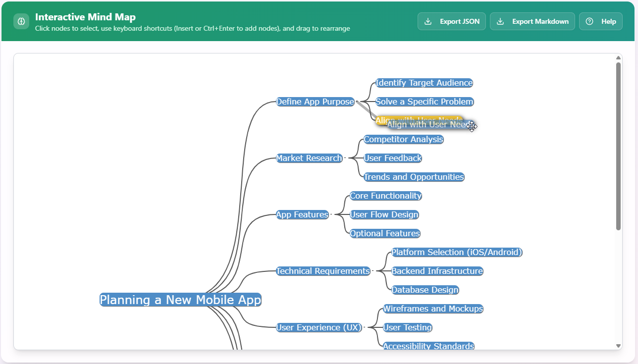Screen dimensions: 638x364
Task: Click the download icon on Export Markdown
Action: coord(500,21)
